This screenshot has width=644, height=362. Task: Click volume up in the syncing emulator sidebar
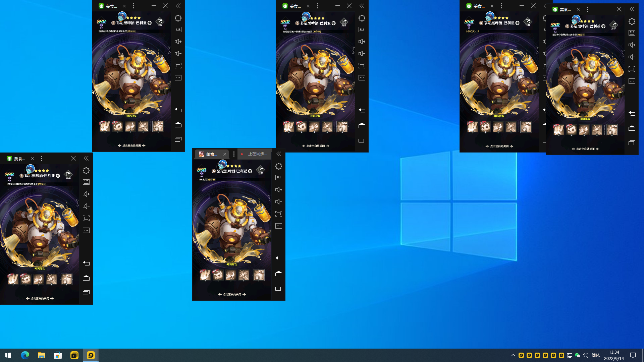279,190
